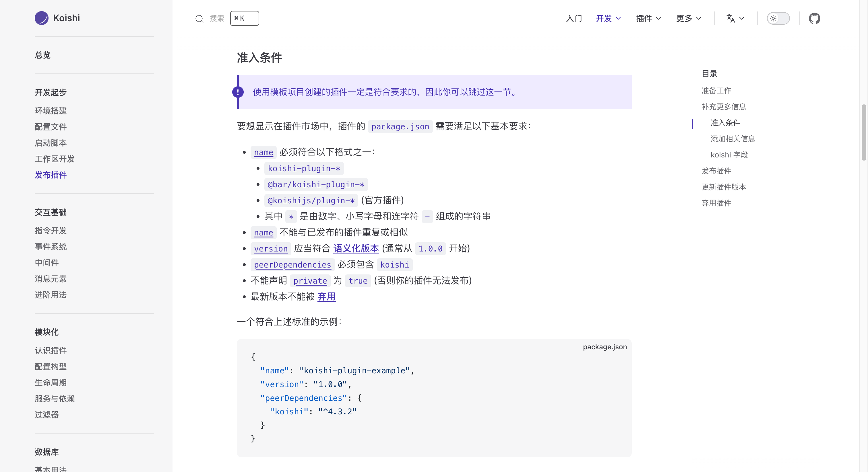Image resolution: width=868 pixels, height=472 pixels.
Task: Jump to 更新插件版本 in the table of contents
Action: coord(724,187)
